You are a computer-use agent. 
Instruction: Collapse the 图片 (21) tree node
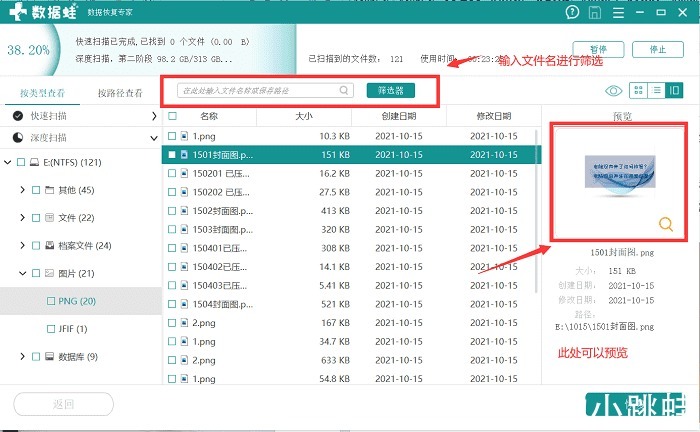click(22, 273)
